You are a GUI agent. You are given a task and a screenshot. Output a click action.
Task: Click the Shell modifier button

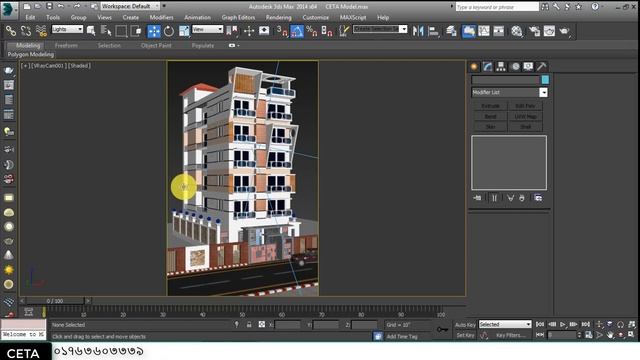[525, 127]
